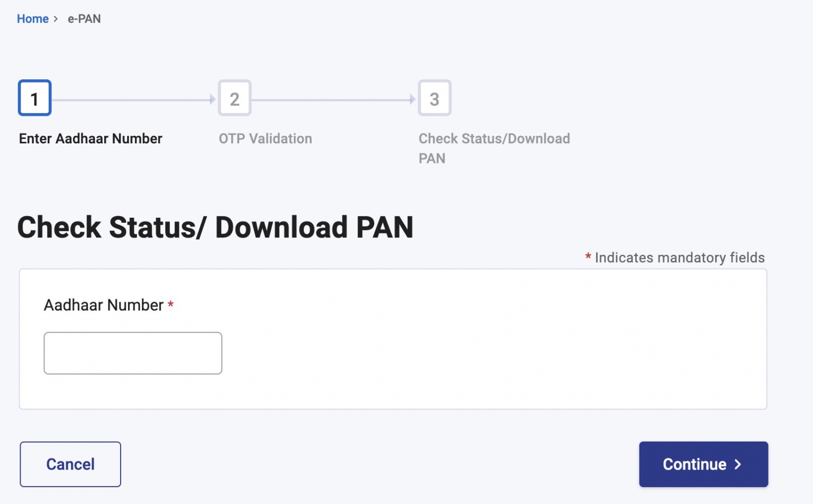Click the step 2 number box
This screenshot has height=504, width=813.
pyautogui.click(x=234, y=98)
